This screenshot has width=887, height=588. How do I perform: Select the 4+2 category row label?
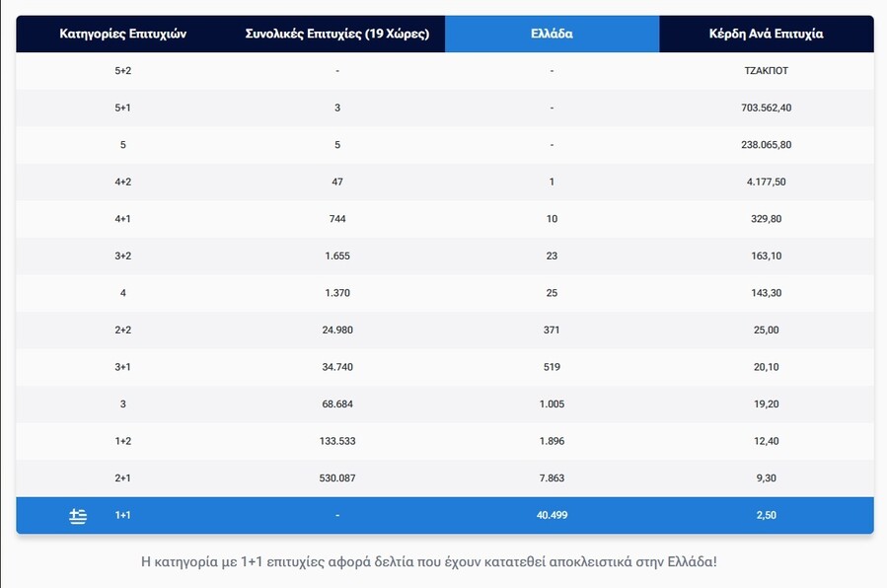(x=122, y=182)
